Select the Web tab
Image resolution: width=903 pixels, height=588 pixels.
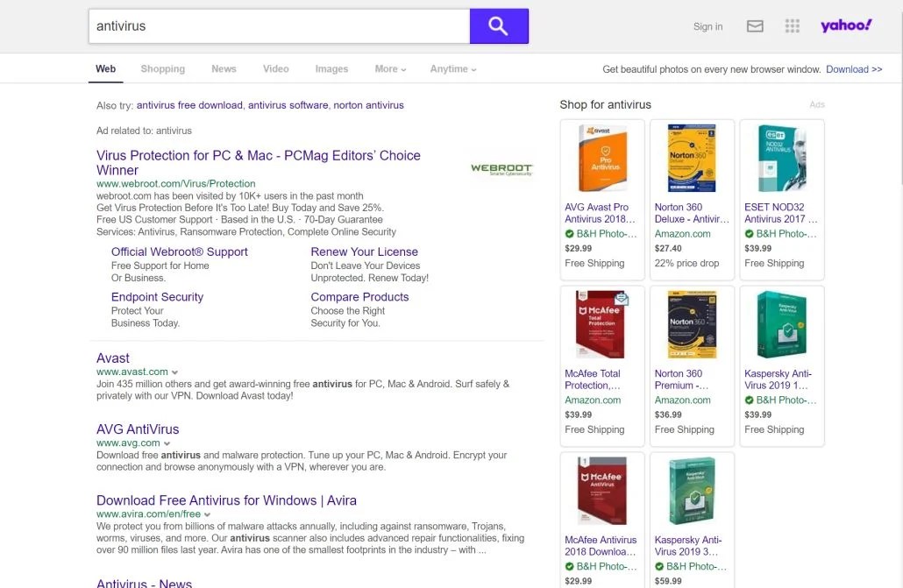coord(105,68)
